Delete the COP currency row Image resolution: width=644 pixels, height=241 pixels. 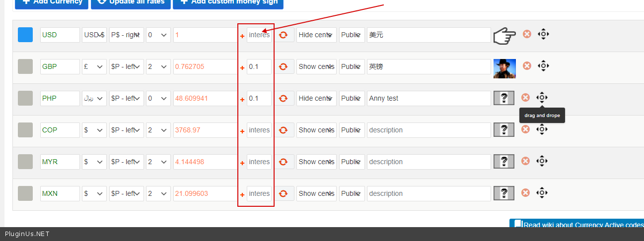click(x=525, y=129)
